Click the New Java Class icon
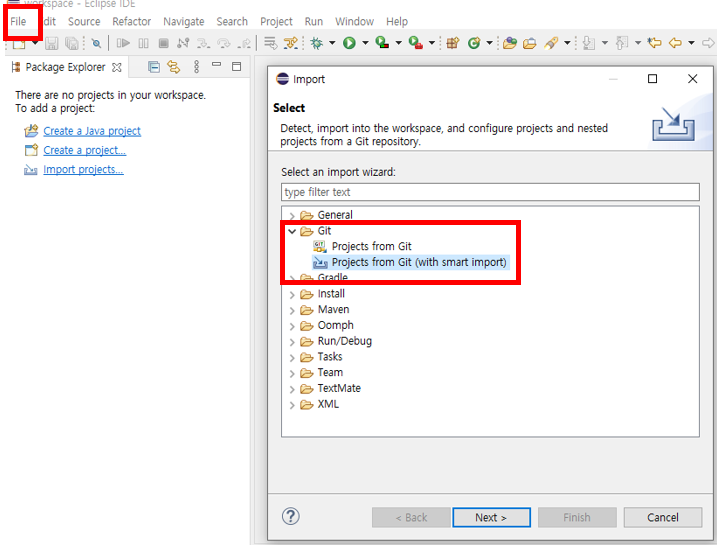This screenshot has height=545, width=717. [474, 43]
